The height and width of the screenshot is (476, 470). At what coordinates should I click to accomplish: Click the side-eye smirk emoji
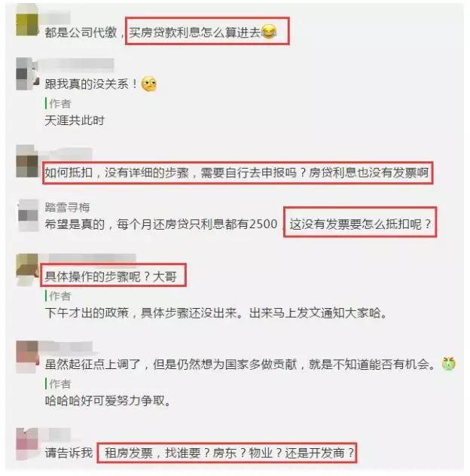(x=149, y=84)
